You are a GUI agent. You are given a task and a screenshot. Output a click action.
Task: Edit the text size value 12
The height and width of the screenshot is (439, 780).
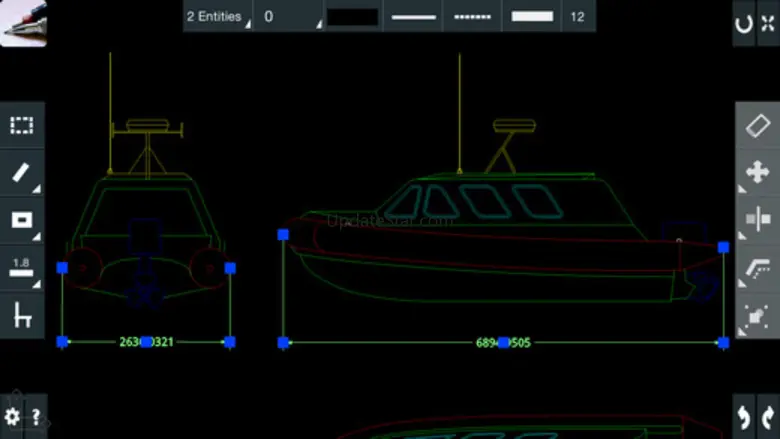pyautogui.click(x=579, y=16)
